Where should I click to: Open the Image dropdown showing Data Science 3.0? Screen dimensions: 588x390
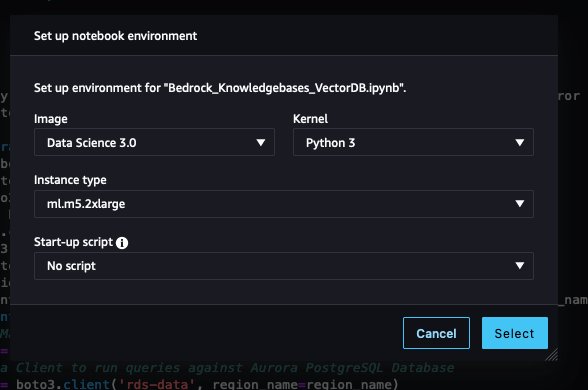(x=154, y=142)
